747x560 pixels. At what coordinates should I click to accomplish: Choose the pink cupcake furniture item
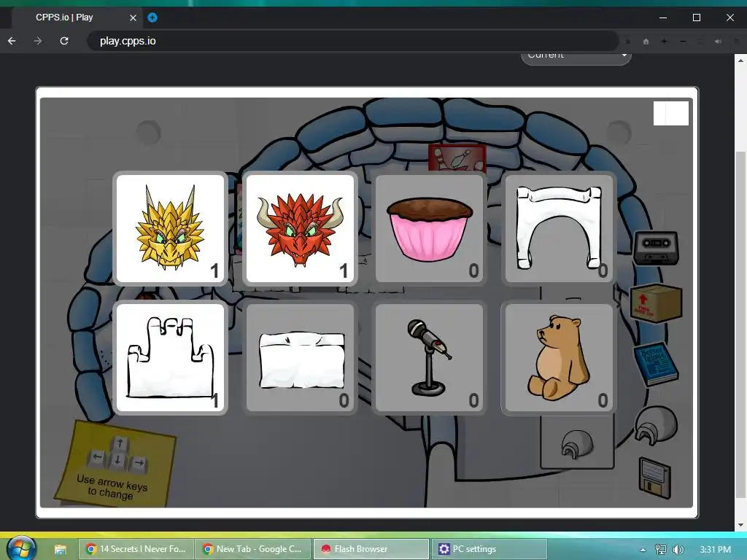tap(429, 228)
